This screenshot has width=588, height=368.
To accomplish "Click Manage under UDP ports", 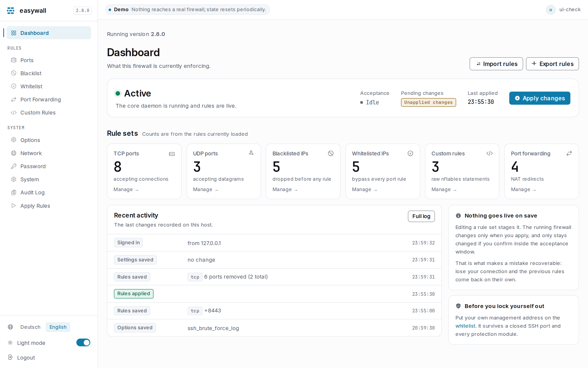I will pyautogui.click(x=206, y=189).
